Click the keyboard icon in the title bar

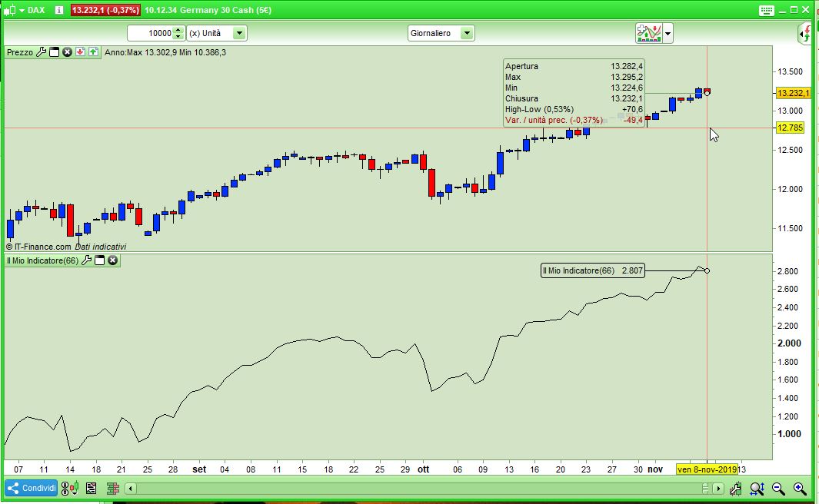[x=766, y=11]
